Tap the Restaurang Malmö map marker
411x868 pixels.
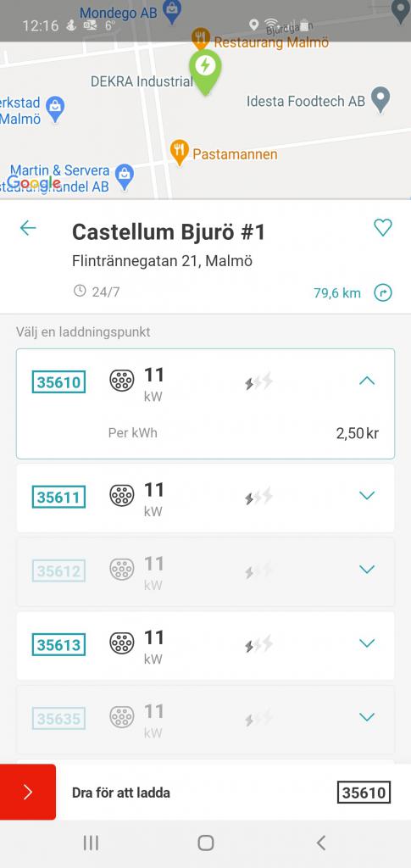(x=201, y=39)
